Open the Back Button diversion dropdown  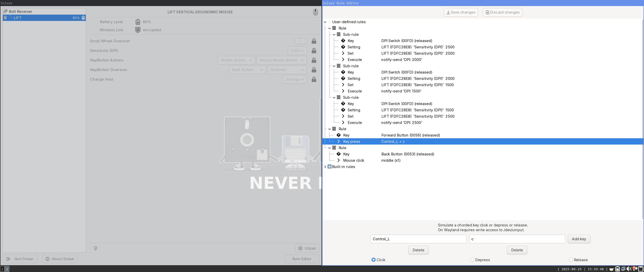click(x=247, y=70)
